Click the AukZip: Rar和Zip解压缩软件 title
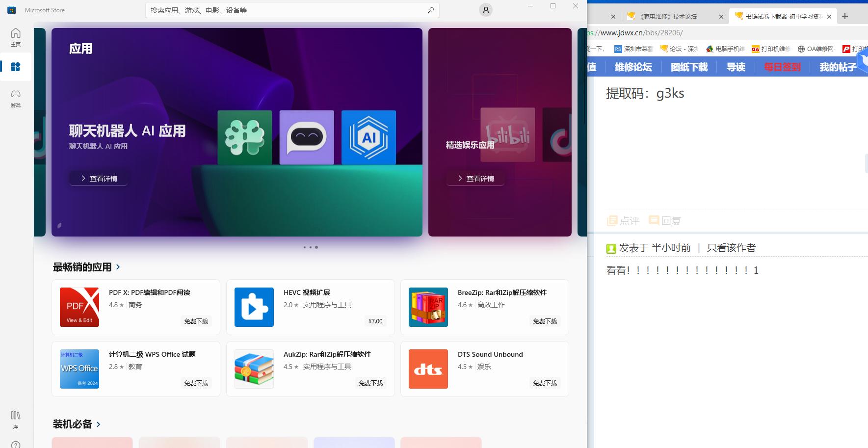Image resolution: width=868 pixels, height=448 pixels. coord(327,354)
